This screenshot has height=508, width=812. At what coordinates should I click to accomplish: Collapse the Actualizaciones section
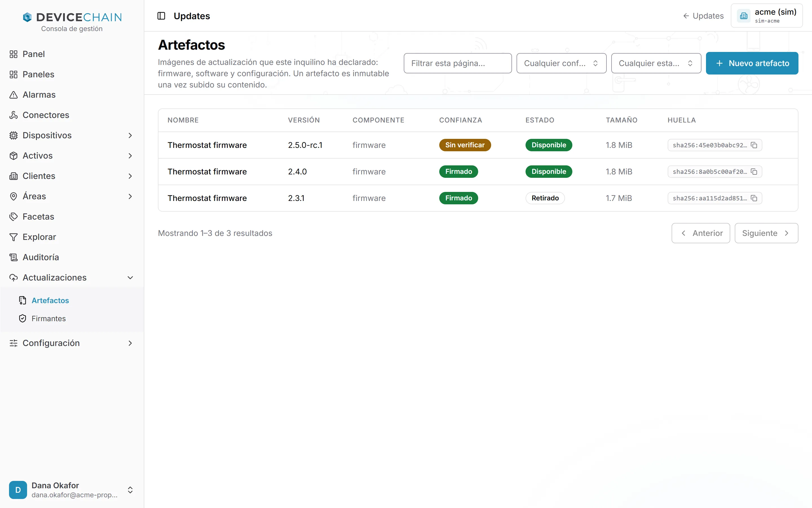(x=130, y=277)
